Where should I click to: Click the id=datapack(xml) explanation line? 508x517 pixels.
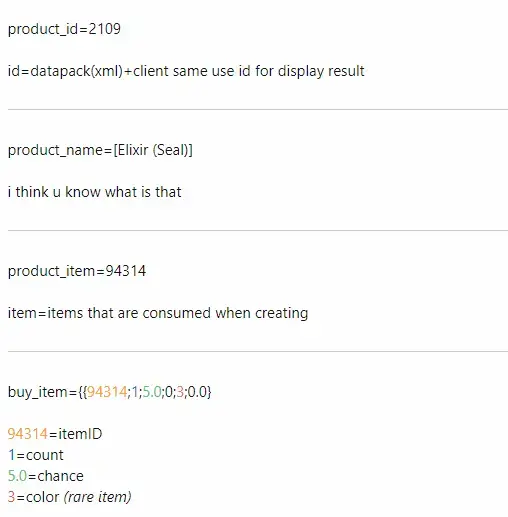point(186,71)
